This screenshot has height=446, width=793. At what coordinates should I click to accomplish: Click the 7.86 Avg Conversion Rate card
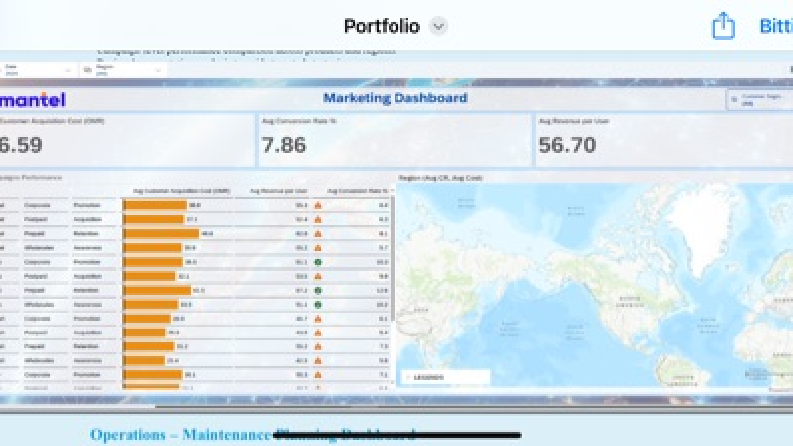(394, 140)
